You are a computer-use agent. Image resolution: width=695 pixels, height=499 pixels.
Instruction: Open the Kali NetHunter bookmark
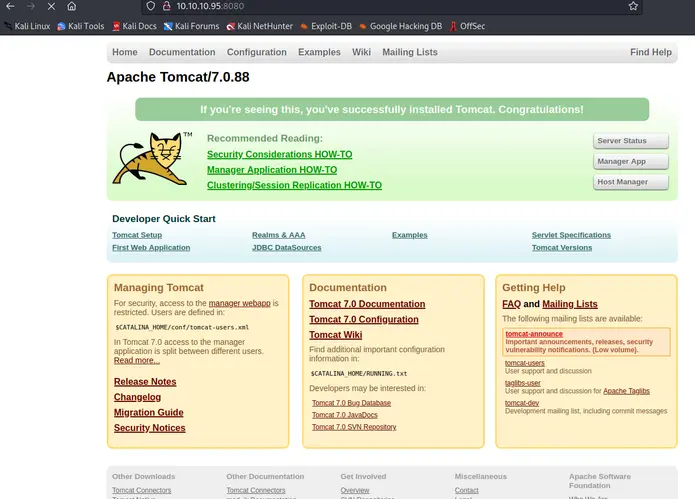[260, 26]
